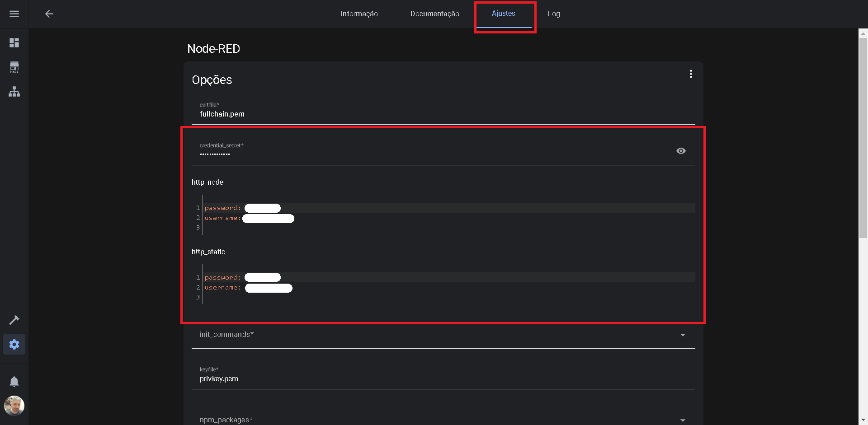This screenshot has width=868, height=425.
Task: Open Settings gear icon in sidebar
Action: [x=14, y=345]
